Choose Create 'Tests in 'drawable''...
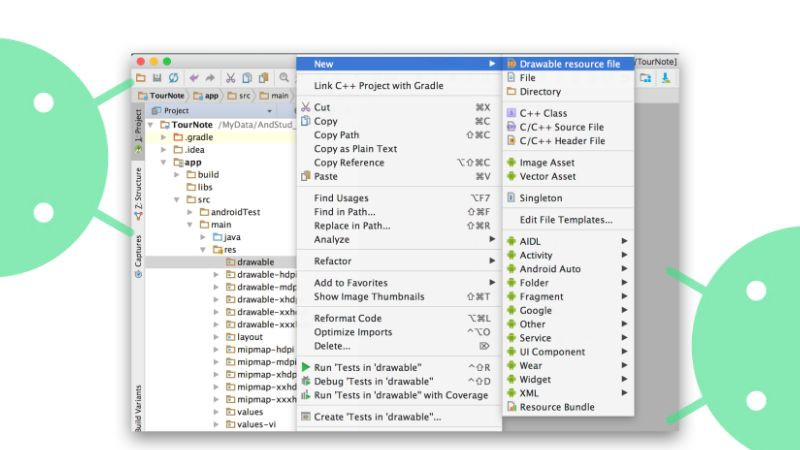The height and width of the screenshot is (450, 800). (x=399, y=417)
